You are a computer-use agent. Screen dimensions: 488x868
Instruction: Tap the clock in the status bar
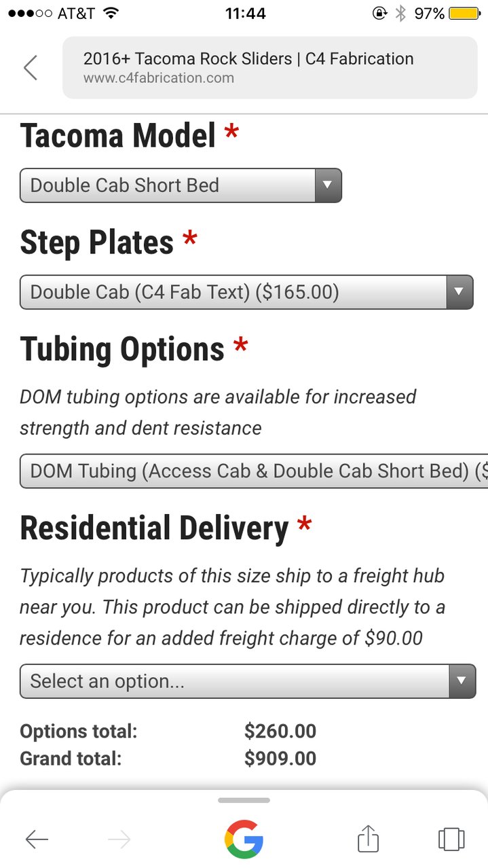tap(244, 13)
